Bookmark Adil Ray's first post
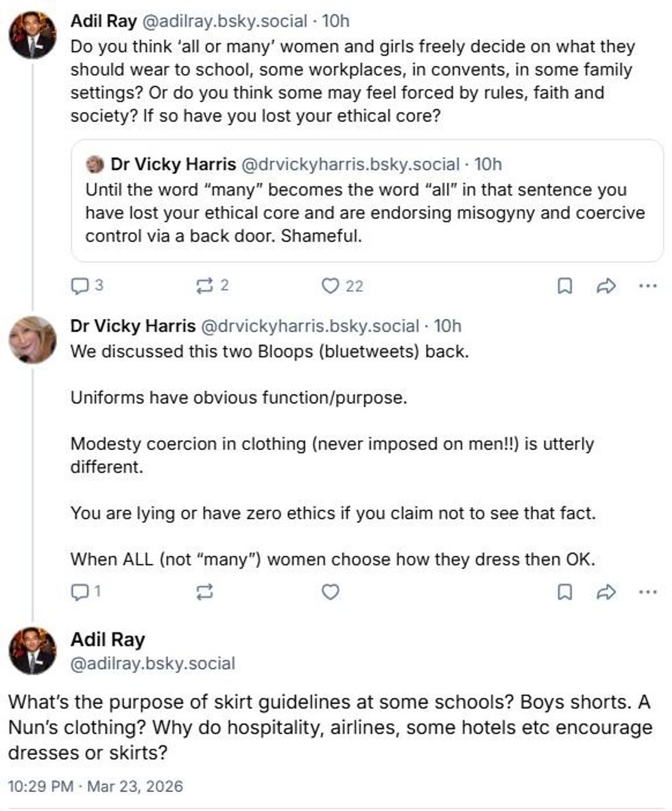Image resolution: width=672 pixels, height=811 pixels. click(x=564, y=286)
